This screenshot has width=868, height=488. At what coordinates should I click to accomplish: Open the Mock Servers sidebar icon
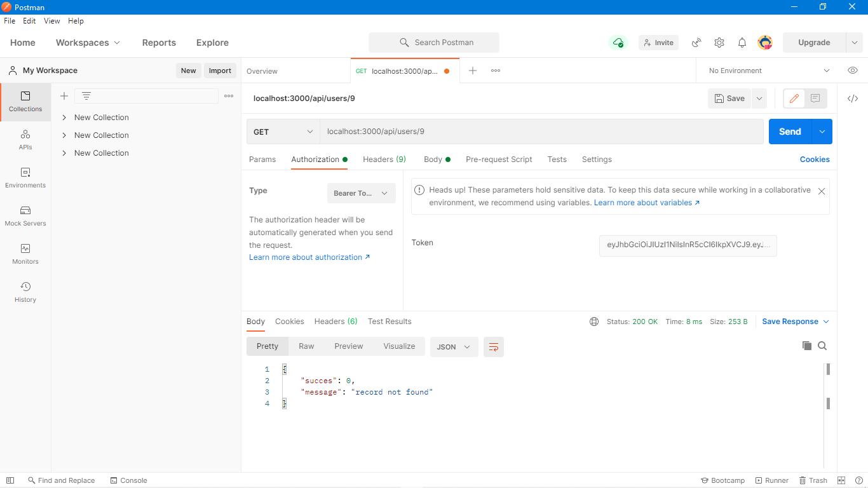point(25,215)
